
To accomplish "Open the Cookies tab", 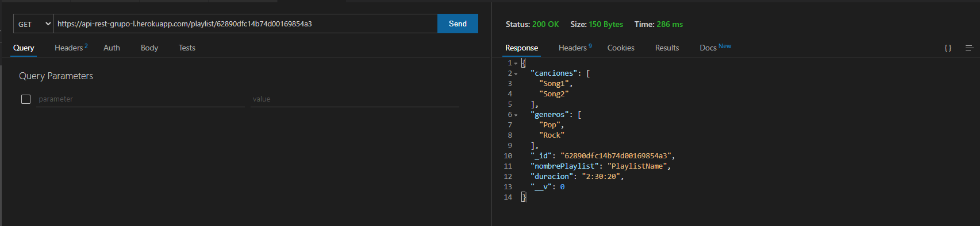I will pos(621,48).
